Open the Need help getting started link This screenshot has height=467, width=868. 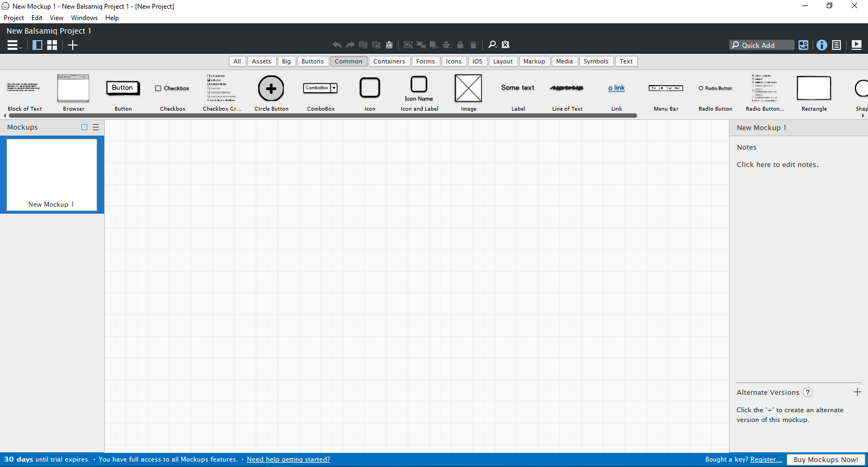pos(288,459)
